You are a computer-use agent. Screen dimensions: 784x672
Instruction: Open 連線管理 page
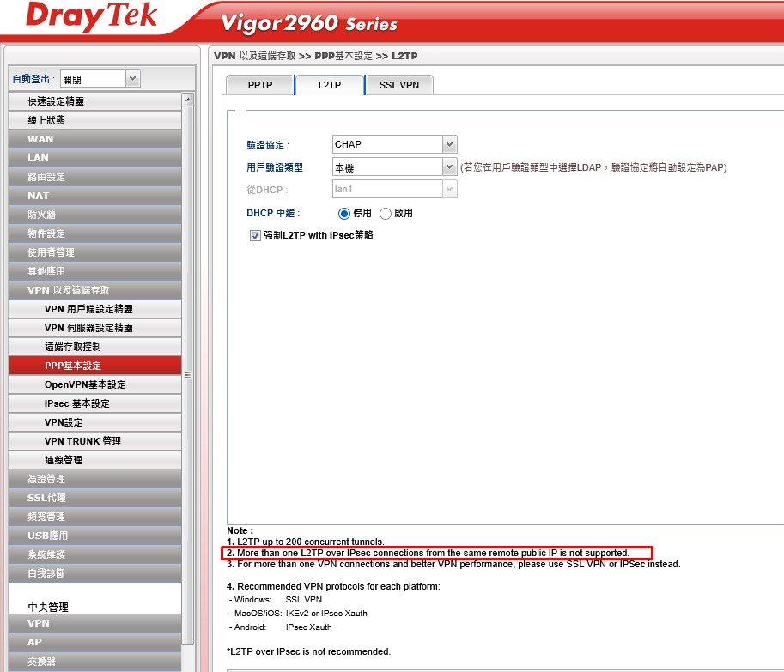coord(95,460)
